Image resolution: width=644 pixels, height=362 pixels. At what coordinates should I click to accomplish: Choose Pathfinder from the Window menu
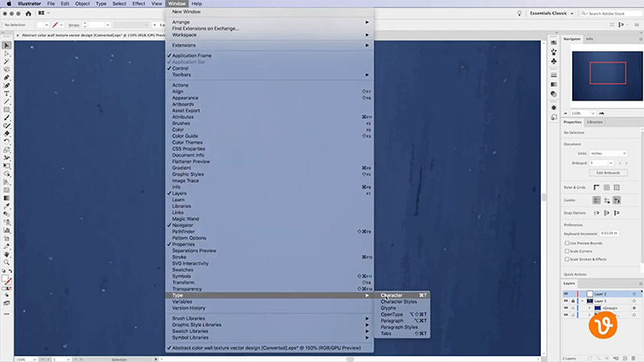[x=270, y=232]
